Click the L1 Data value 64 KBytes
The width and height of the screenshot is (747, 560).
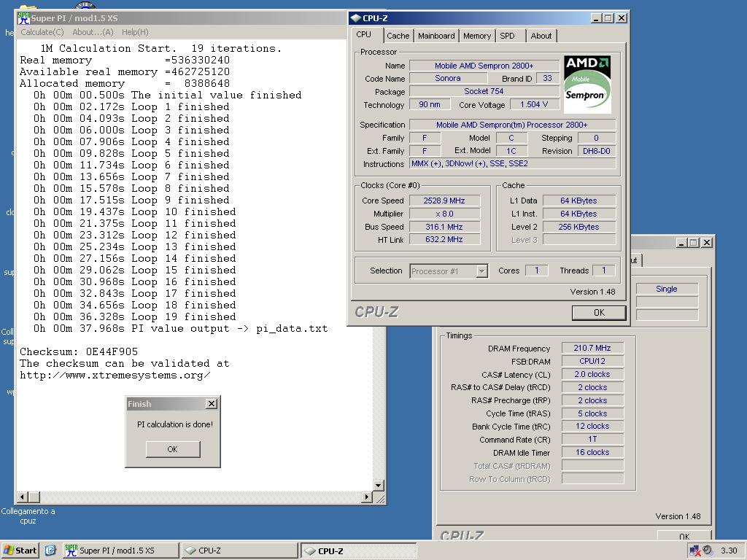[578, 201]
